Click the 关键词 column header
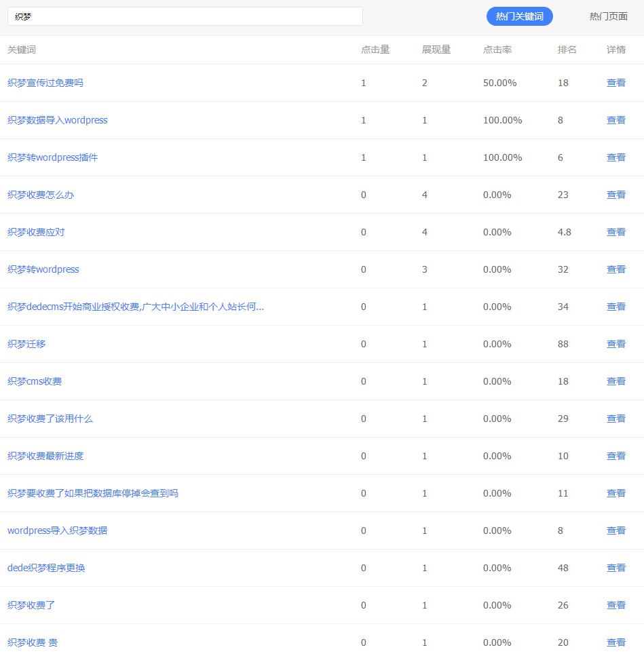This screenshot has width=644, height=656. pos(22,50)
